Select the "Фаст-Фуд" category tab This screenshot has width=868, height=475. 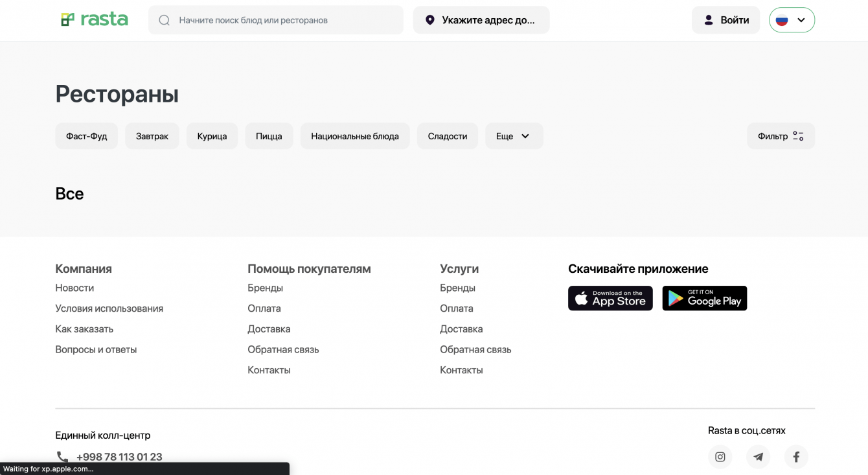(87, 136)
